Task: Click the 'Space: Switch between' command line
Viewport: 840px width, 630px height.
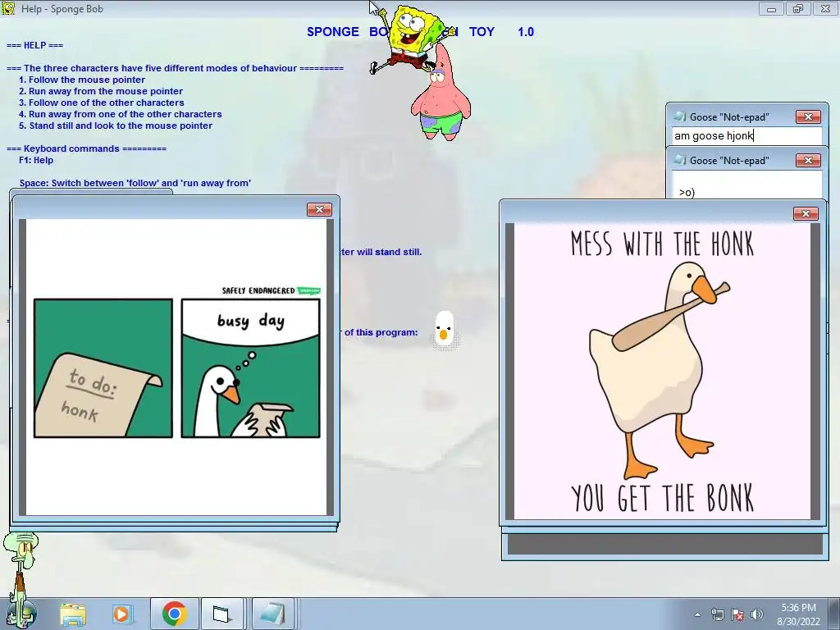Action: (x=135, y=183)
